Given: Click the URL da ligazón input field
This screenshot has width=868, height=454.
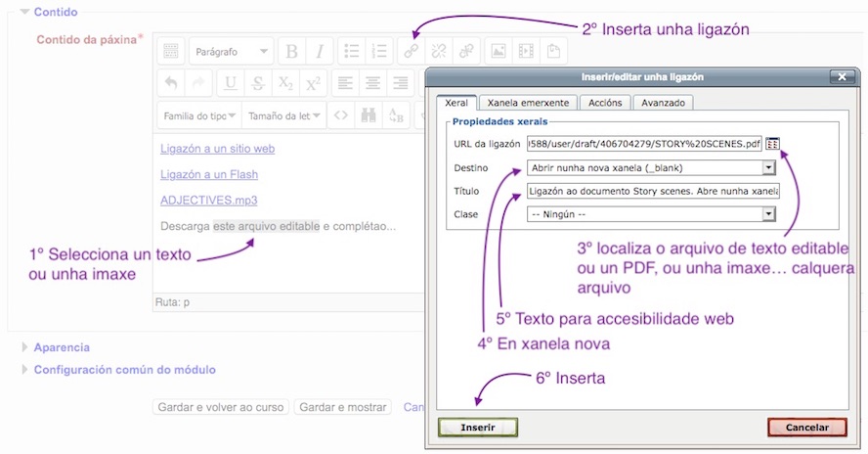Looking at the screenshot, I should pyautogui.click(x=644, y=144).
